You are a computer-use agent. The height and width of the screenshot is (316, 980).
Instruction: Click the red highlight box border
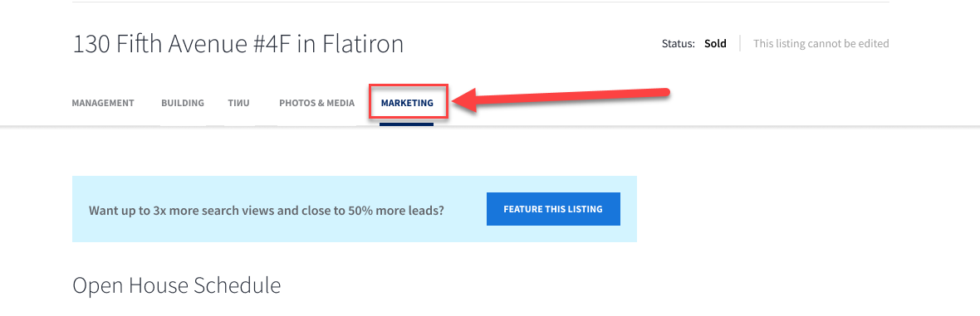pos(408,85)
